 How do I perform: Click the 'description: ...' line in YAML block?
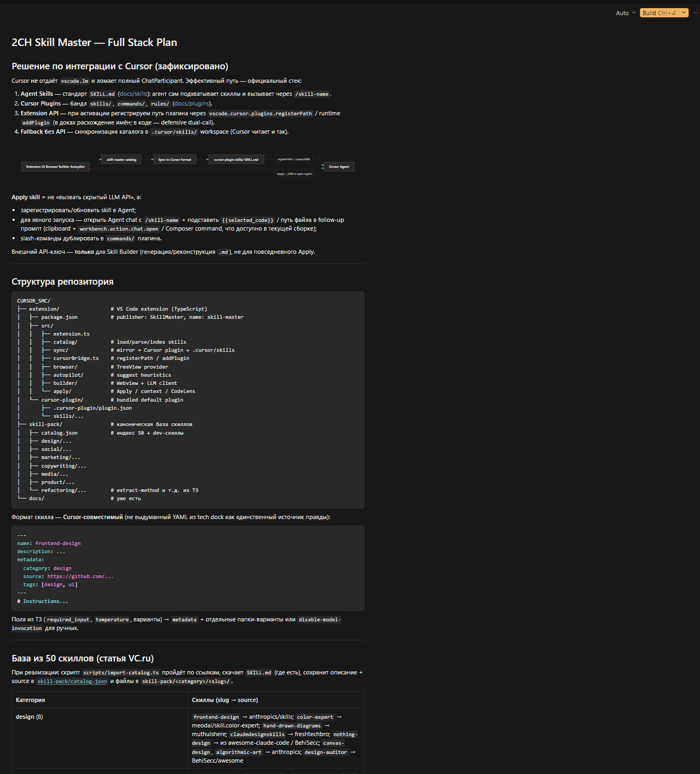click(41, 552)
